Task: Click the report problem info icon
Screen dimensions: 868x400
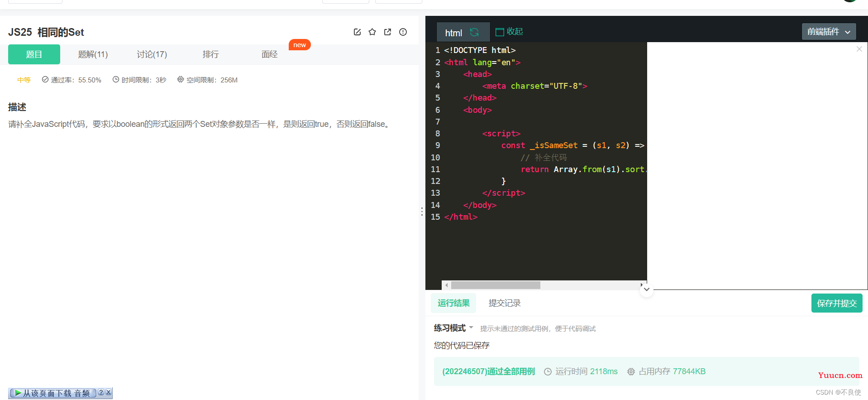Action: tap(403, 32)
